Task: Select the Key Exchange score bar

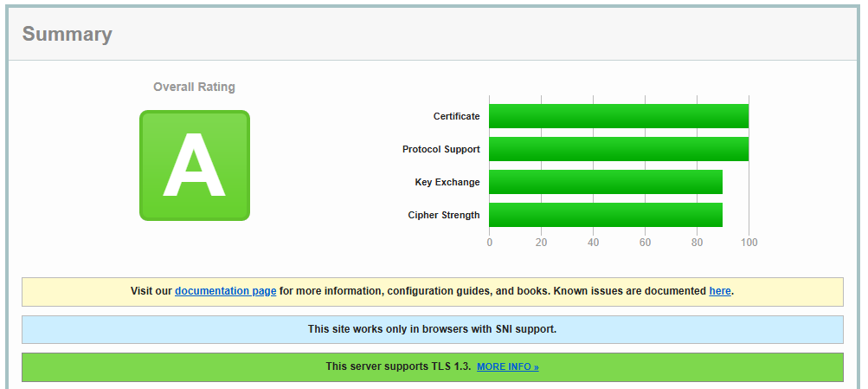Action: (x=606, y=182)
